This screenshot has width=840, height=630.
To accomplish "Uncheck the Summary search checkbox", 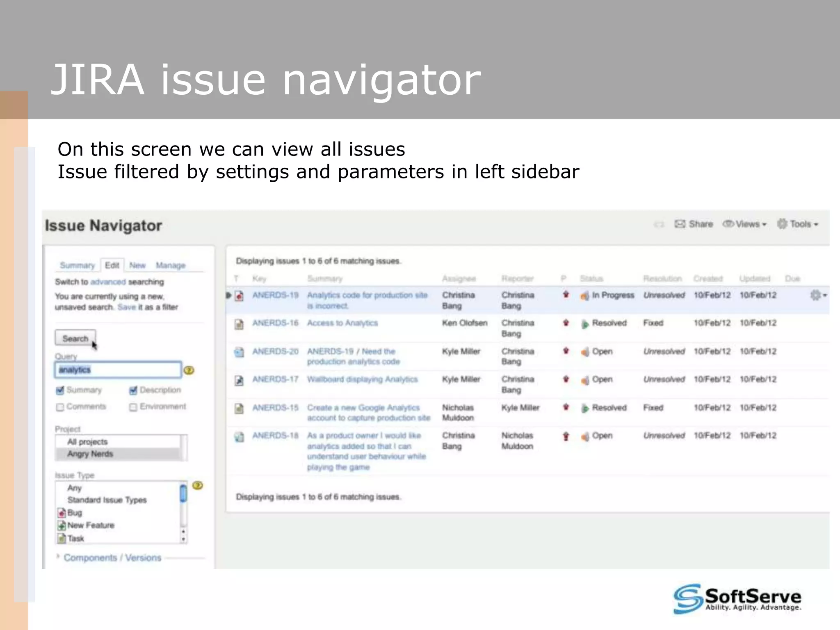I will (60, 390).
